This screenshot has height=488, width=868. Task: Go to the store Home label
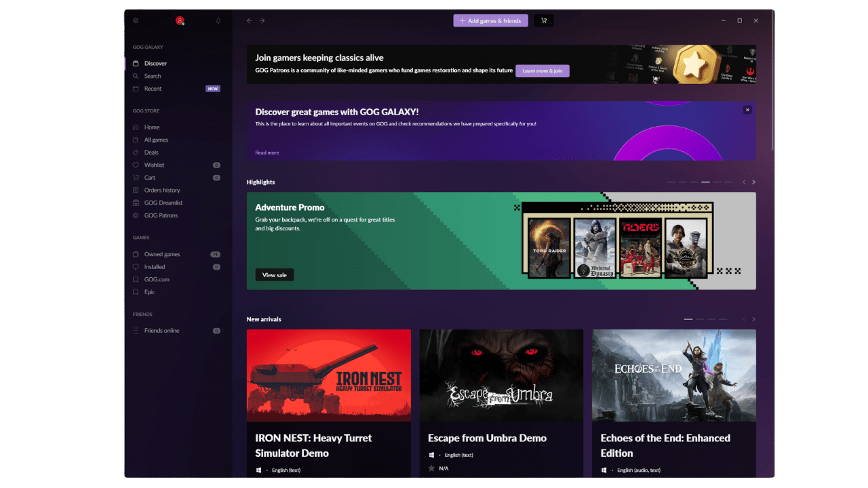152,127
